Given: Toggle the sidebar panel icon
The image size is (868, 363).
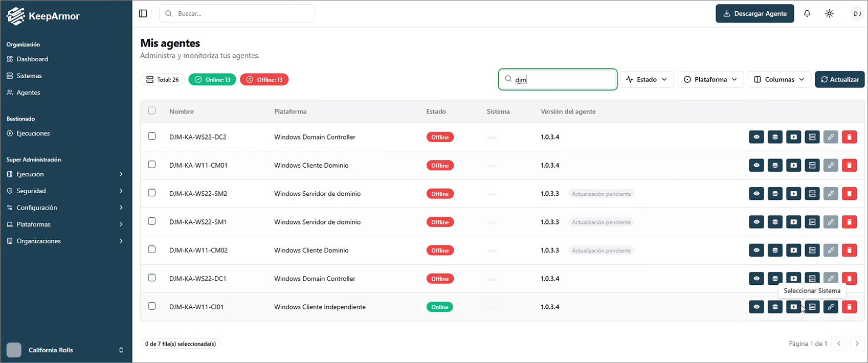Looking at the screenshot, I should [x=143, y=14].
